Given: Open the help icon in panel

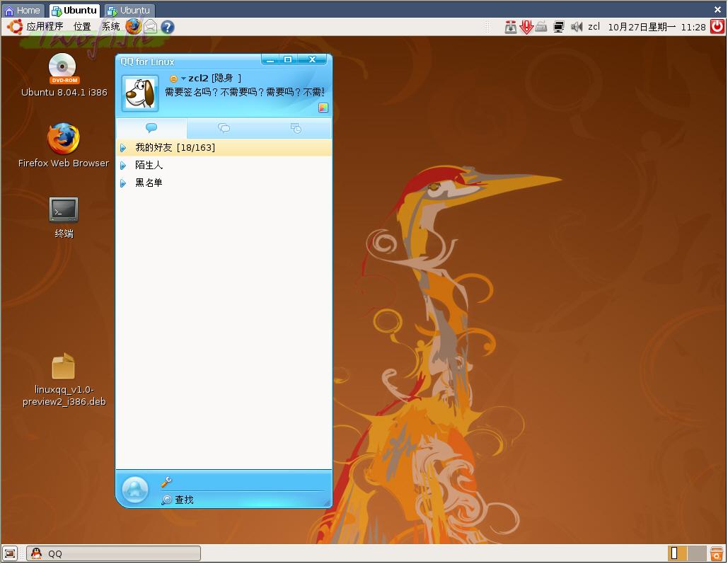Looking at the screenshot, I should click(168, 27).
